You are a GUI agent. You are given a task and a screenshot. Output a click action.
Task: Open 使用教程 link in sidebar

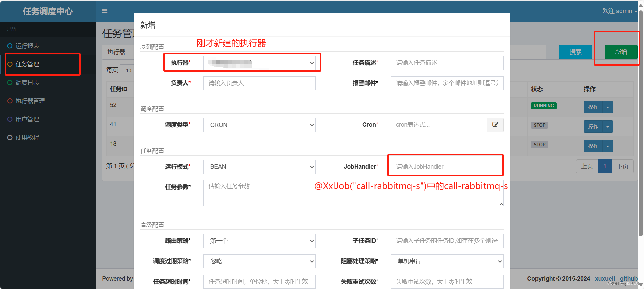[27, 138]
